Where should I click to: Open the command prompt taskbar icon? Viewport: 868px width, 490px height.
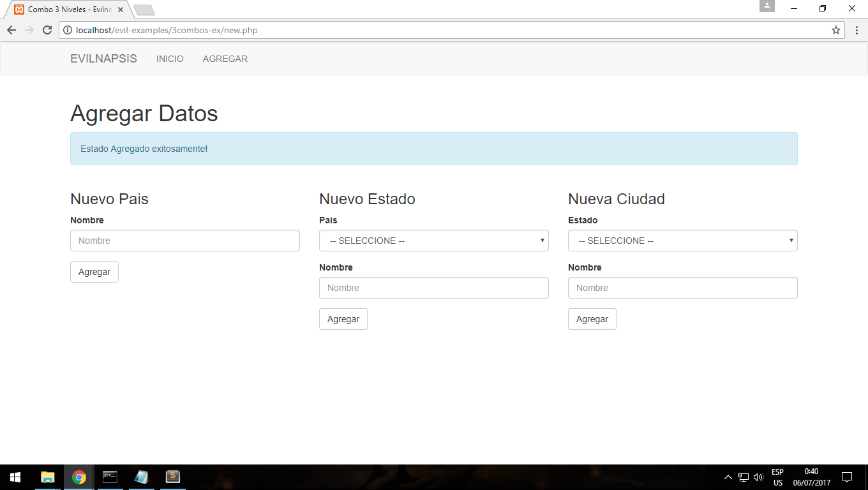(x=110, y=477)
